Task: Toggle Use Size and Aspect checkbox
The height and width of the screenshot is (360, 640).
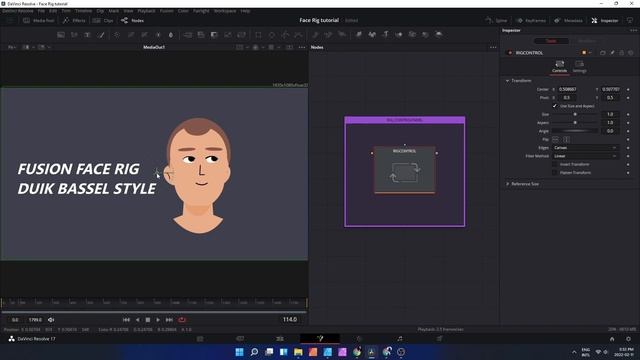Action: pos(555,106)
